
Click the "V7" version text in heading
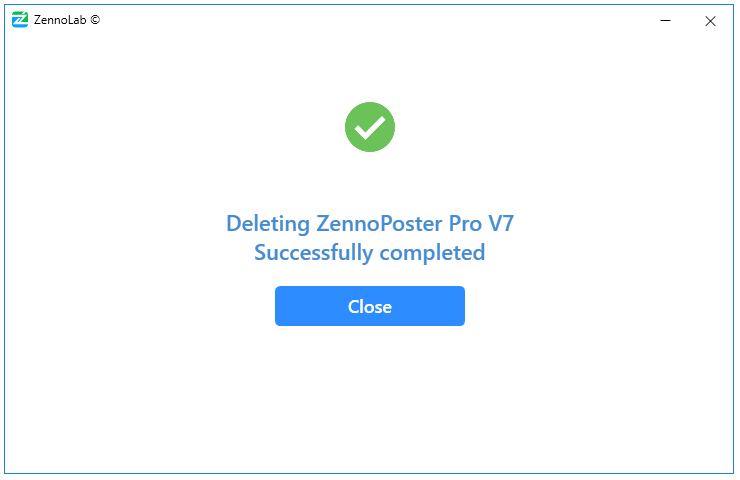[500, 223]
